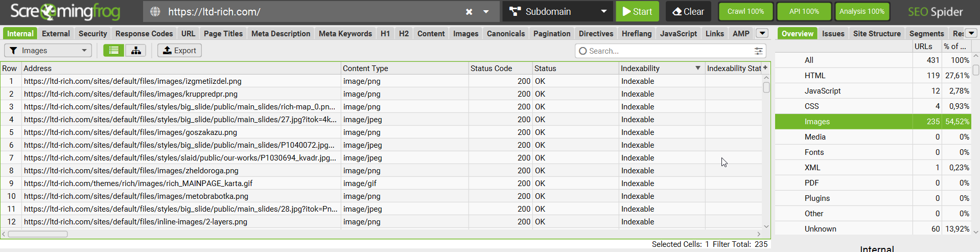Open the Images filter dropdown
This screenshot has width=980, height=252.
[48, 50]
